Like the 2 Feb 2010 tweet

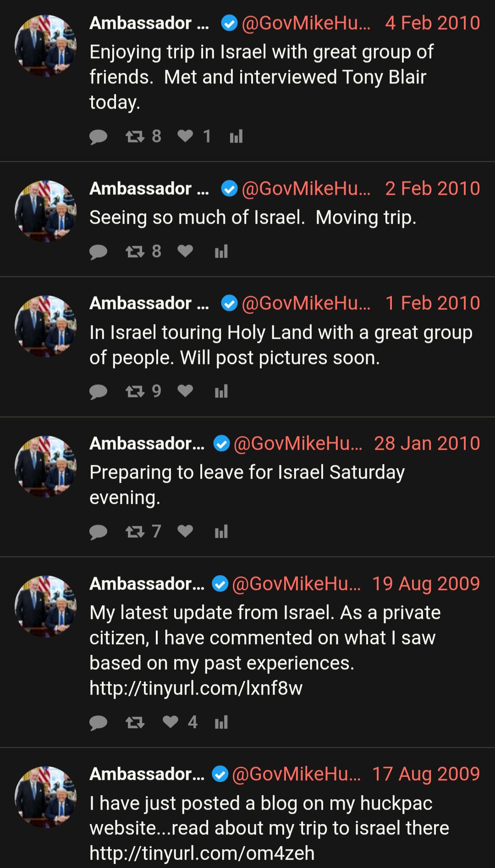pos(185,251)
